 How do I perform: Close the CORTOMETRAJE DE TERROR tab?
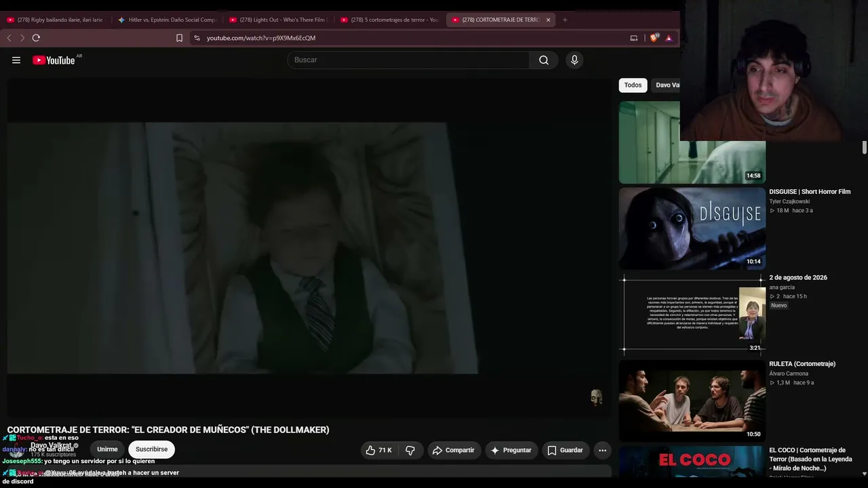pyautogui.click(x=548, y=20)
